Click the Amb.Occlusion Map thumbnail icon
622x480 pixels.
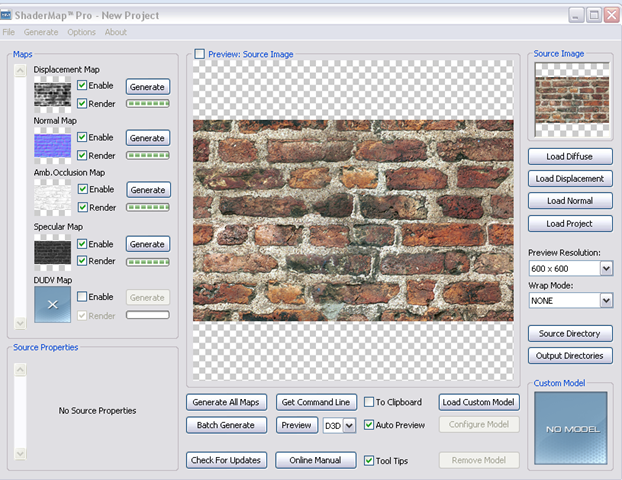point(52,197)
